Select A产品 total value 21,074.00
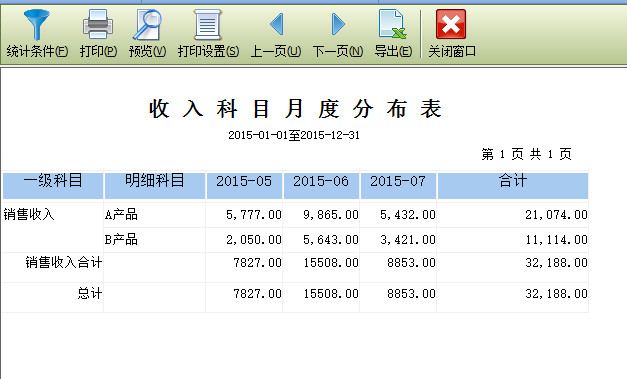 556,215
